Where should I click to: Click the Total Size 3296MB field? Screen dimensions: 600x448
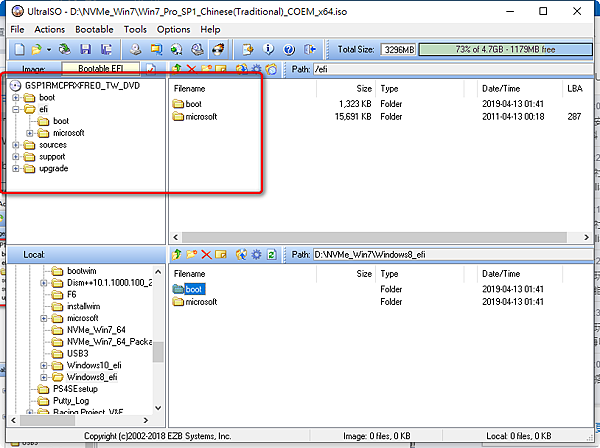tap(398, 49)
